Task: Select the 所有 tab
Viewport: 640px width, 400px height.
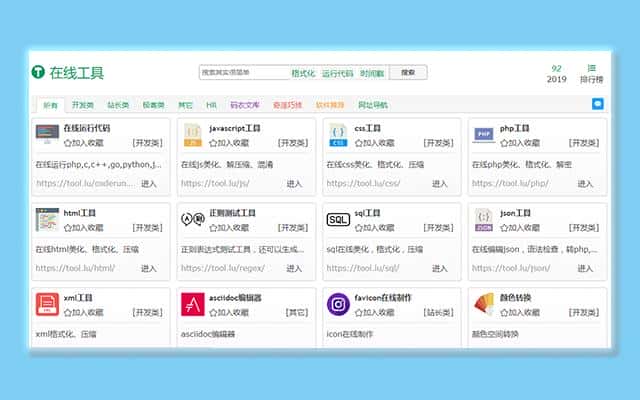Action: (x=50, y=105)
